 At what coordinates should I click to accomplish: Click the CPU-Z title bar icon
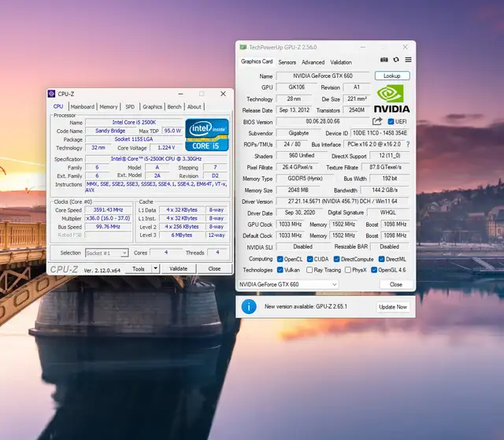point(51,94)
